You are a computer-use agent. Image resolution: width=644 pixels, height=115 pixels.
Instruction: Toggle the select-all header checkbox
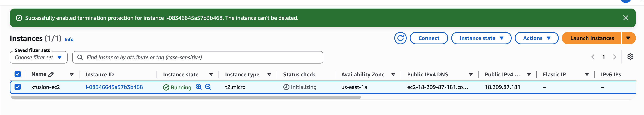17,74
